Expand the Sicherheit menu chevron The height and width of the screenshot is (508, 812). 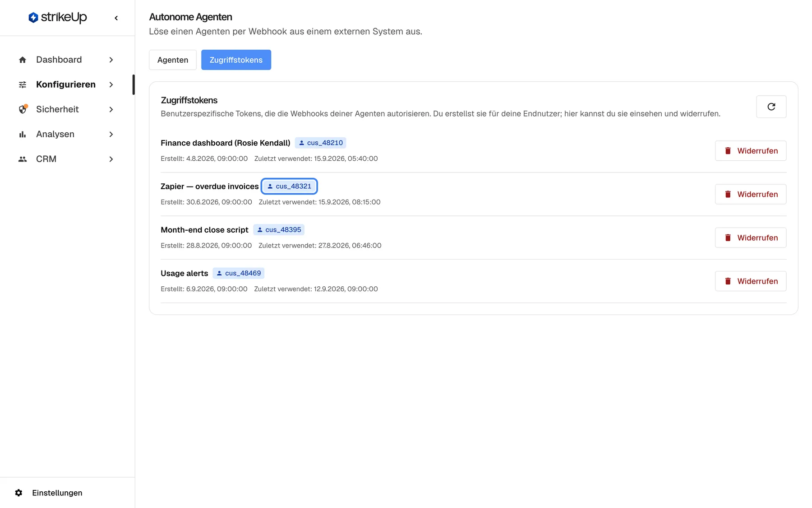click(x=111, y=109)
